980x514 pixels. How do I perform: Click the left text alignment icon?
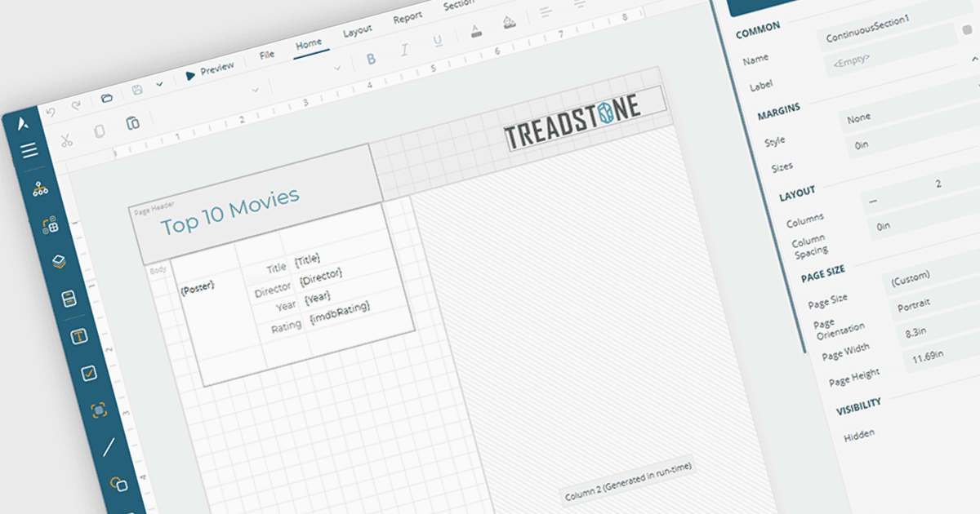(546, 12)
